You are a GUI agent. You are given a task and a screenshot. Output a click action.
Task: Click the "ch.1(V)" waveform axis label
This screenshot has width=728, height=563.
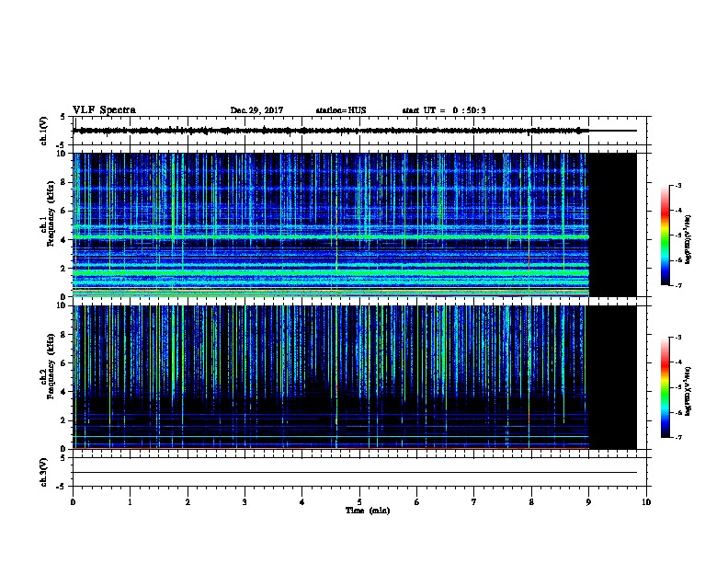point(43,131)
